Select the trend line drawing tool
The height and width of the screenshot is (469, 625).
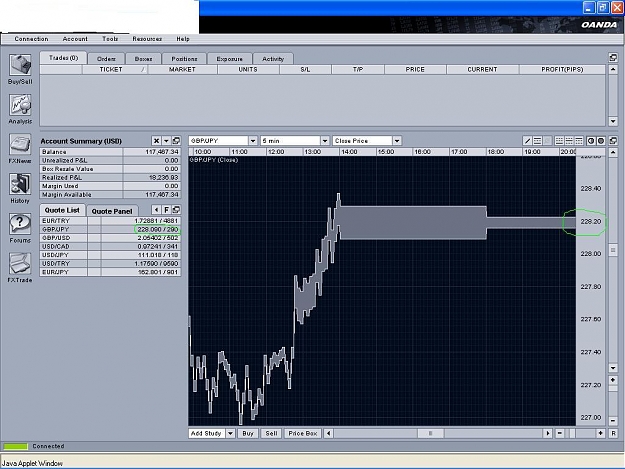pyautogui.click(x=527, y=141)
